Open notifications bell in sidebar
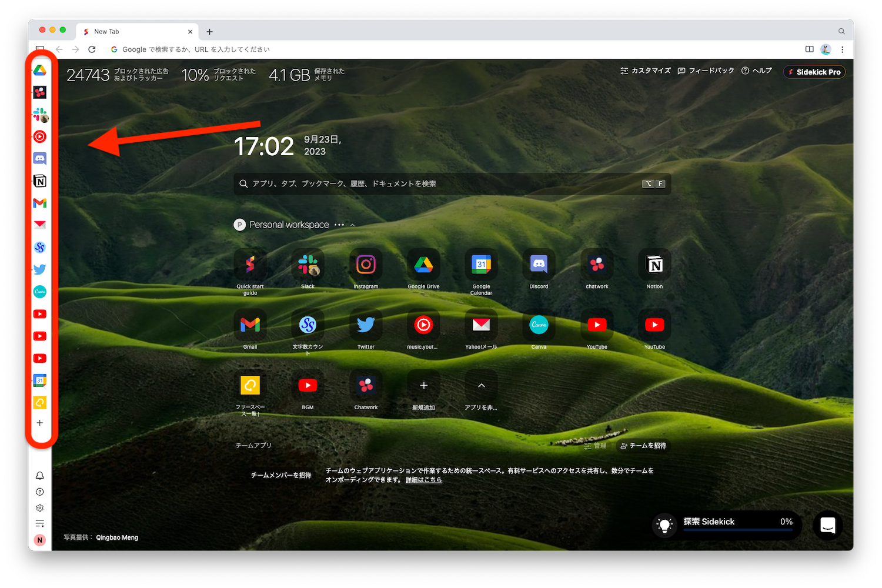 click(x=40, y=476)
